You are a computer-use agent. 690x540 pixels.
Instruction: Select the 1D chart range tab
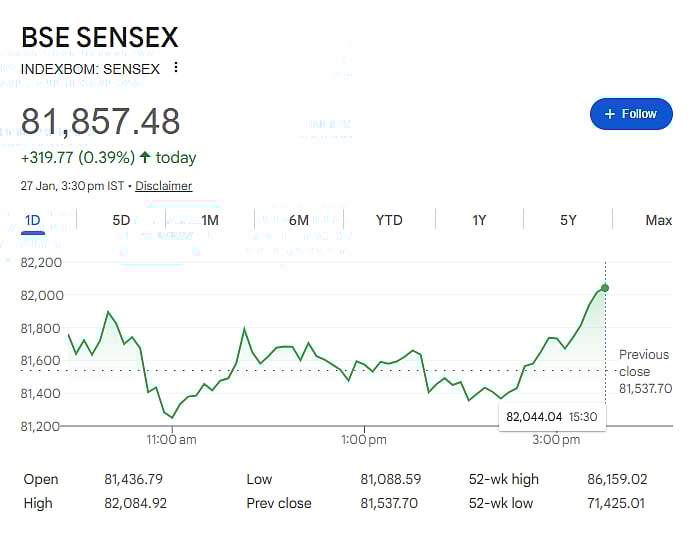[x=32, y=220]
